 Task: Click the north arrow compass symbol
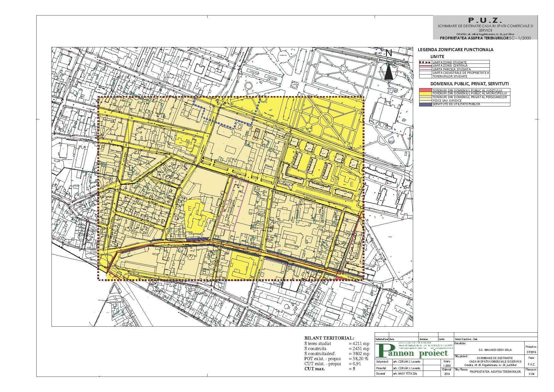(x=388, y=71)
